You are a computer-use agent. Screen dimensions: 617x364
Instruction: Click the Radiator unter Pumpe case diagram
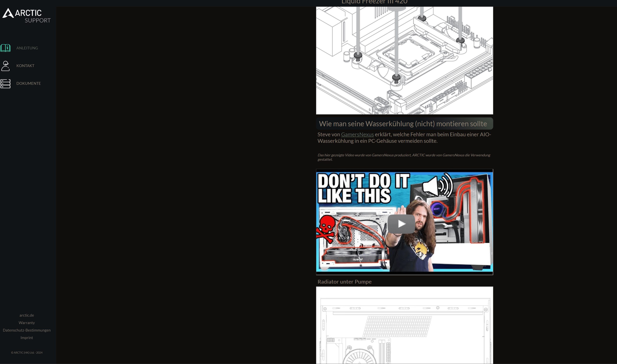pos(404,325)
